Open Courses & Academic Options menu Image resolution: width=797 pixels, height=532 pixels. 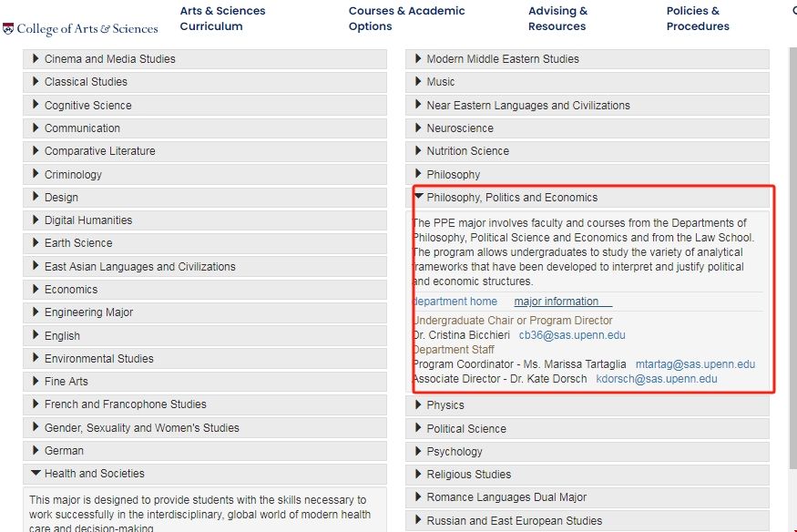[406, 19]
